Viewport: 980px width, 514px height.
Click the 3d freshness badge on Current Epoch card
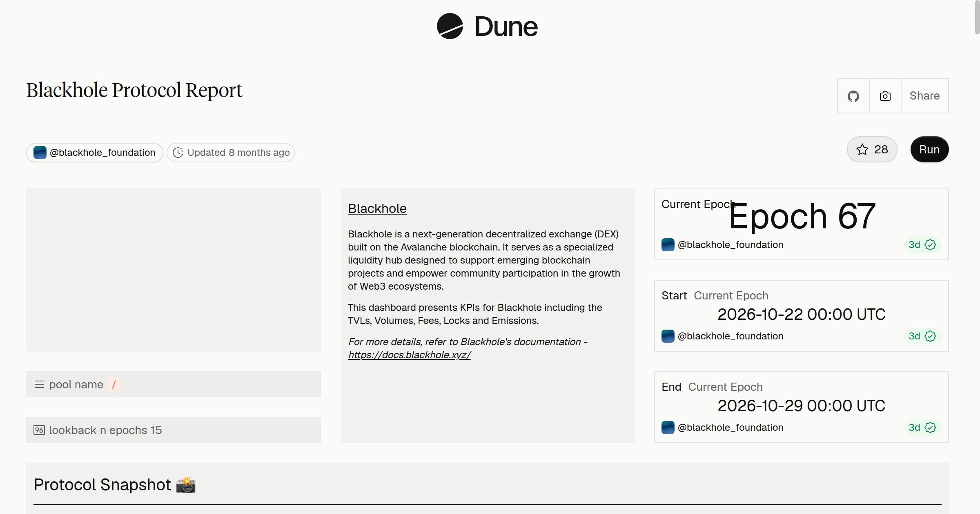click(x=922, y=245)
